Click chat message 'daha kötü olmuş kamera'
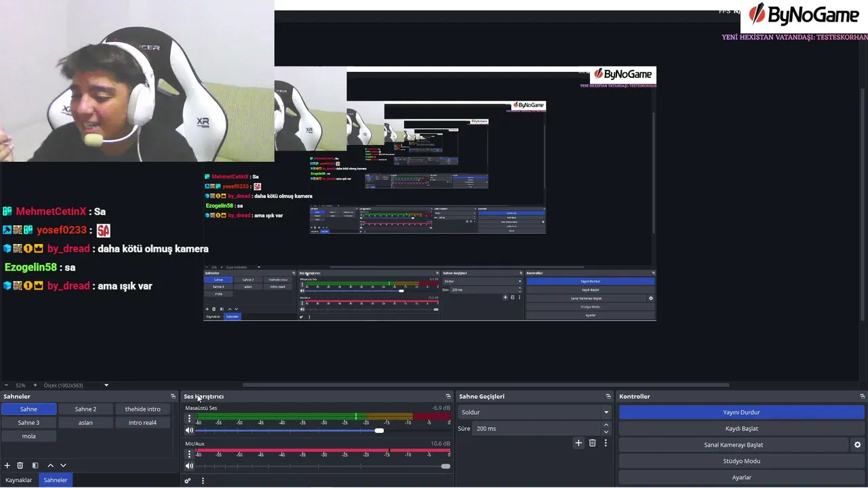The width and height of the screenshot is (868, 488). pyautogui.click(x=153, y=249)
